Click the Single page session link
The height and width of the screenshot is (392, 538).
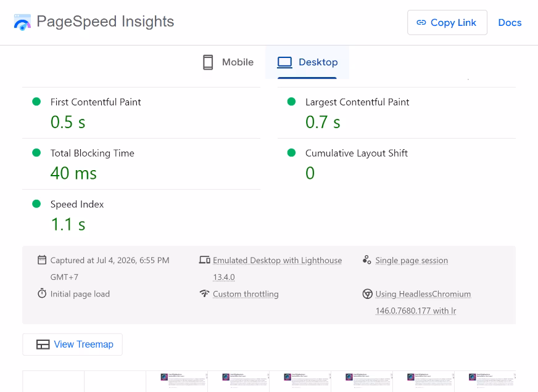pyautogui.click(x=412, y=261)
